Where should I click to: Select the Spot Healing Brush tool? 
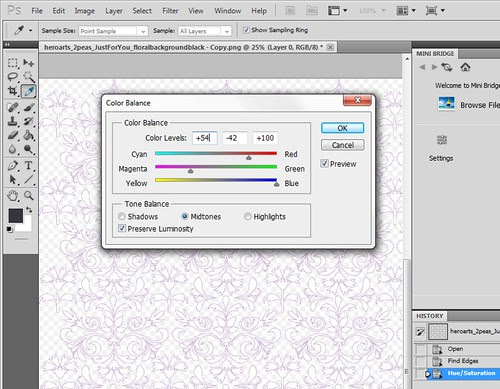pos(13,107)
